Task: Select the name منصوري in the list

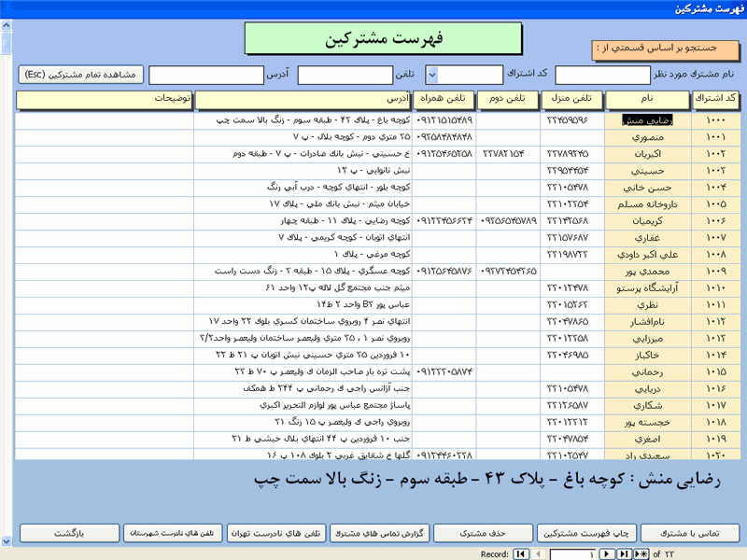Action: tap(647, 137)
